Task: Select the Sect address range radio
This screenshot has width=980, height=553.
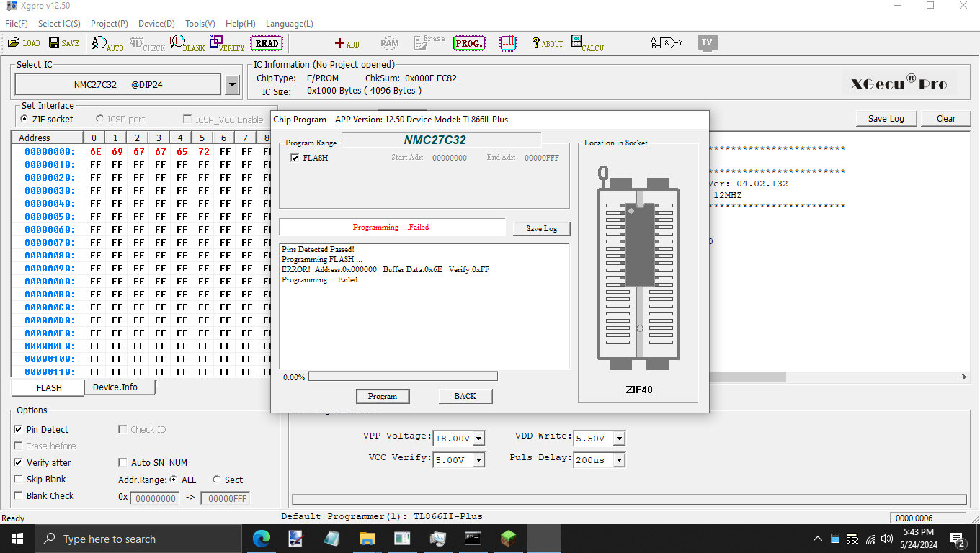Action: point(217,480)
